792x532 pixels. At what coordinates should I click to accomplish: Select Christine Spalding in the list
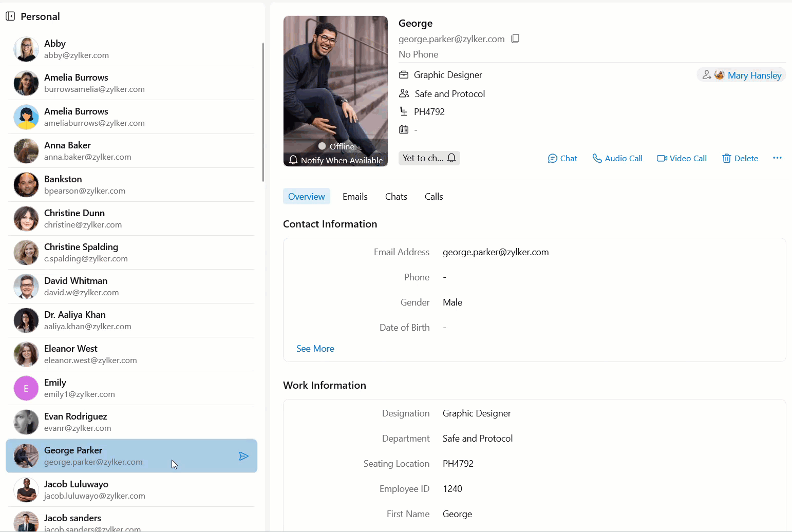[x=131, y=253]
